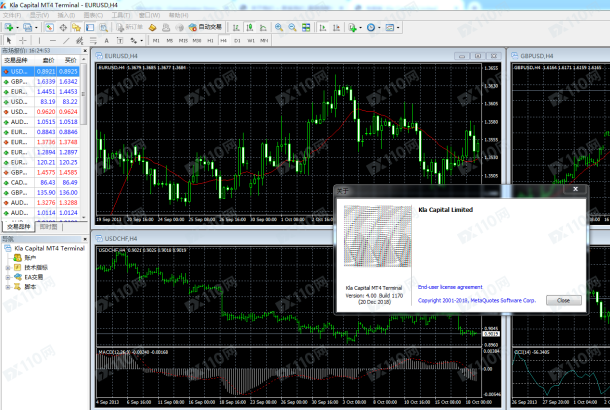Zoom out on the chart

(292, 27)
